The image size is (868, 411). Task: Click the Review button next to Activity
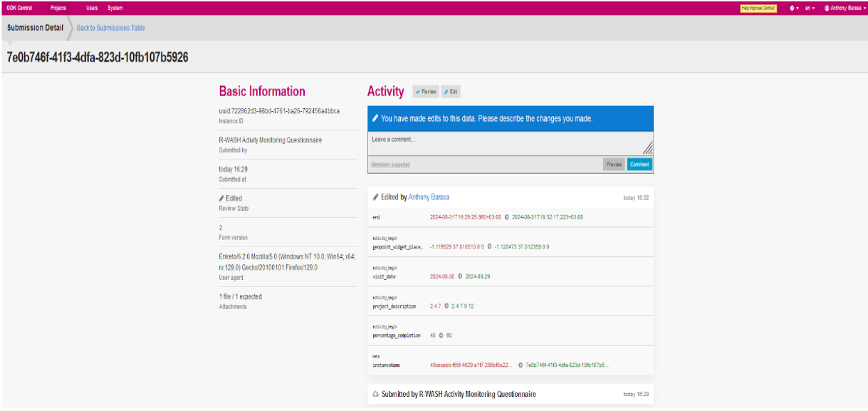click(426, 92)
